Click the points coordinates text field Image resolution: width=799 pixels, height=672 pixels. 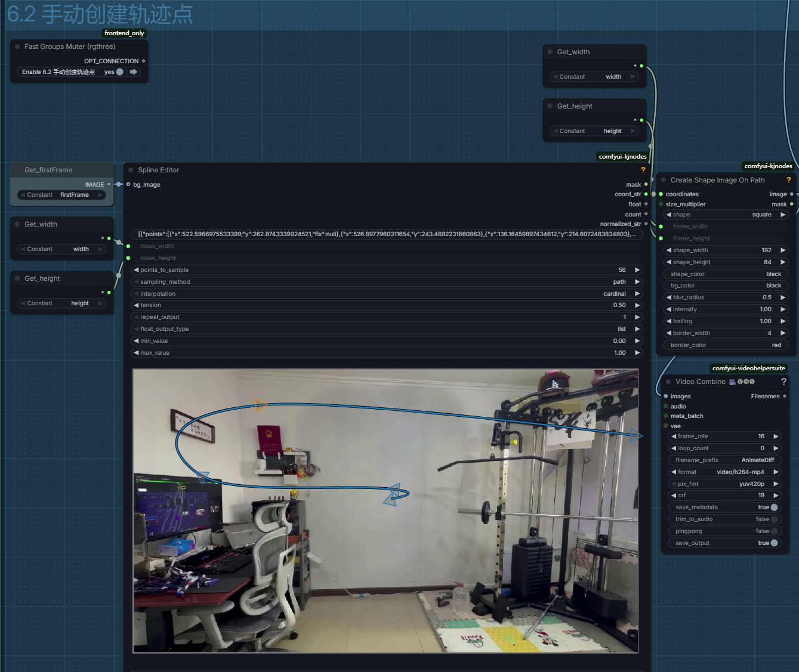[x=386, y=234]
